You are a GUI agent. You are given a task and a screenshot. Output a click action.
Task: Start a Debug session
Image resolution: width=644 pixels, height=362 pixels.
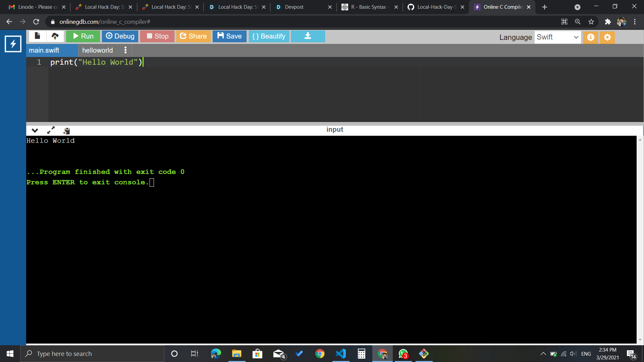120,36
